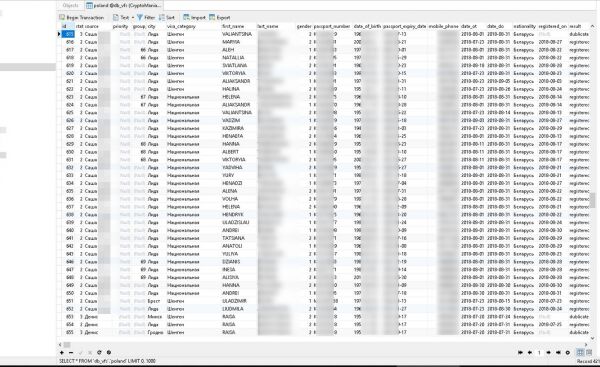Switch to form view
The image size is (600, 367).
tap(589, 352)
